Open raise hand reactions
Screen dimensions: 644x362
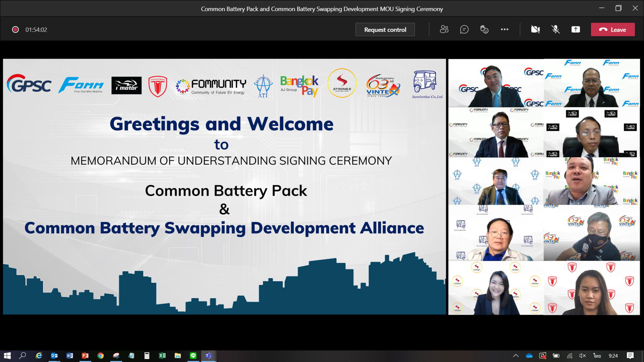tap(484, 29)
